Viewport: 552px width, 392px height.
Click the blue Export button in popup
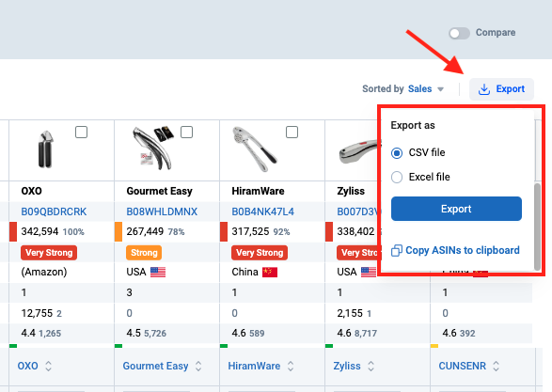[x=456, y=209]
